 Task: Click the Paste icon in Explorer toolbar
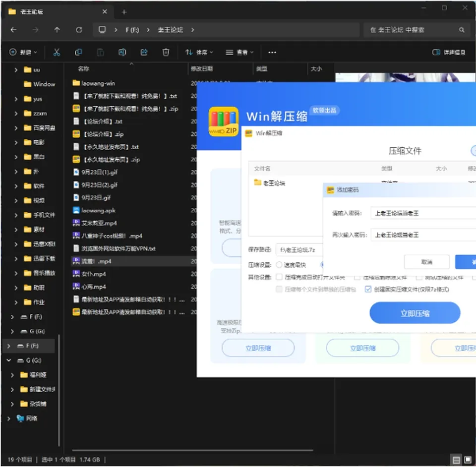[x=100, y=52]
